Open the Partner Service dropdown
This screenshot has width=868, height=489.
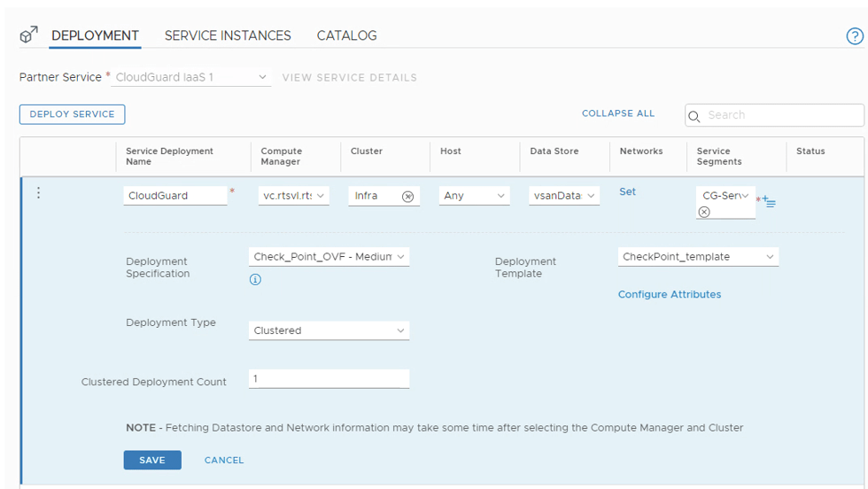(191, 78)
